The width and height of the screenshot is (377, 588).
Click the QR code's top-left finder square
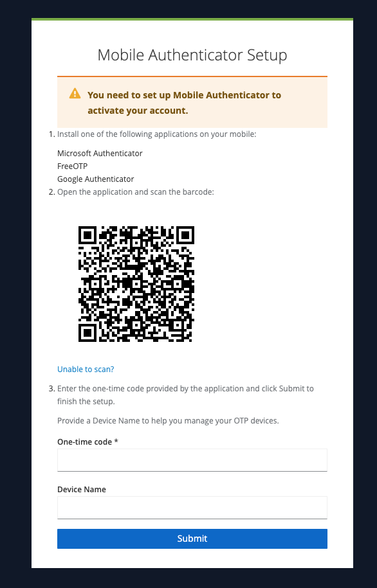click(x=87, y=235)
